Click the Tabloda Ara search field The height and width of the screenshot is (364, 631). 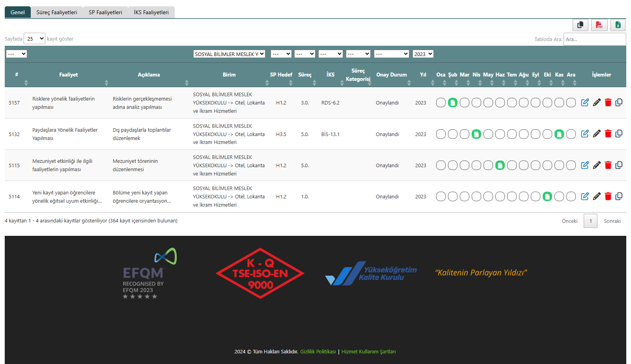pos(594,39)
